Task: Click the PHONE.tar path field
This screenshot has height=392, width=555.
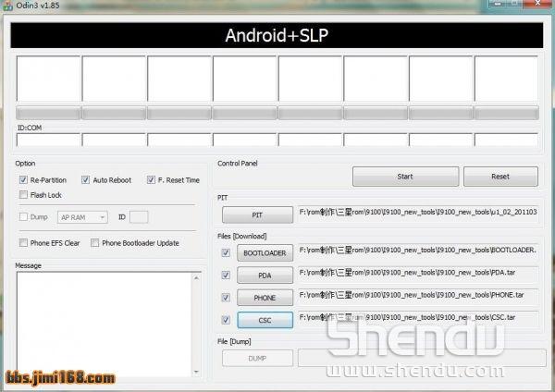Action: (x=418, y=297)
